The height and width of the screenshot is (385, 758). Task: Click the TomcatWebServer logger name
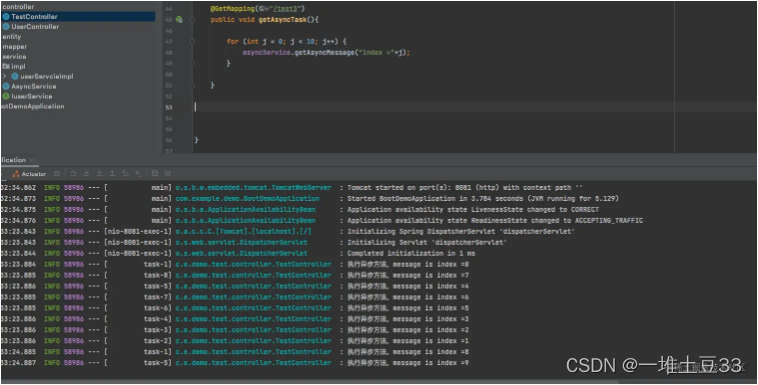[x=253, y=188]
